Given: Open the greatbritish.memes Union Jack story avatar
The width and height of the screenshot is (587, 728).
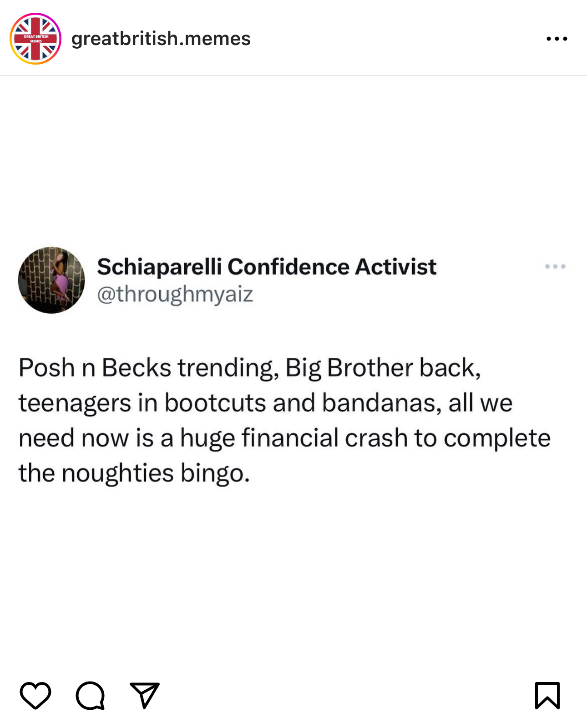Looking at the screenshot, I should point(35,39).
